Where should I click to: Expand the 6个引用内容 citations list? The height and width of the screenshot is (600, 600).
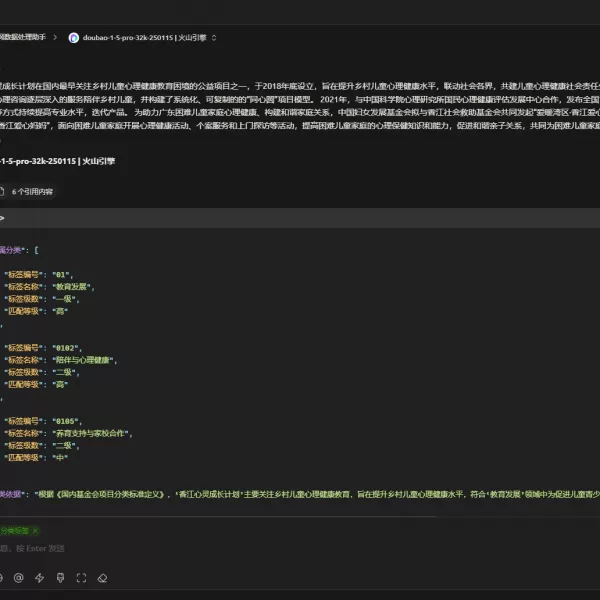pyautogui.click(x=32, y=191)
